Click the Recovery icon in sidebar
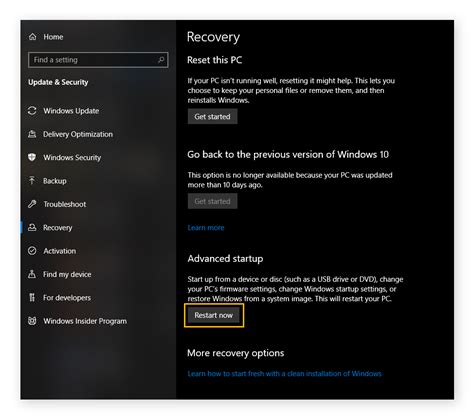Image resolution: width=474 pixels, height=419 pixels. (x=32, y=227)
